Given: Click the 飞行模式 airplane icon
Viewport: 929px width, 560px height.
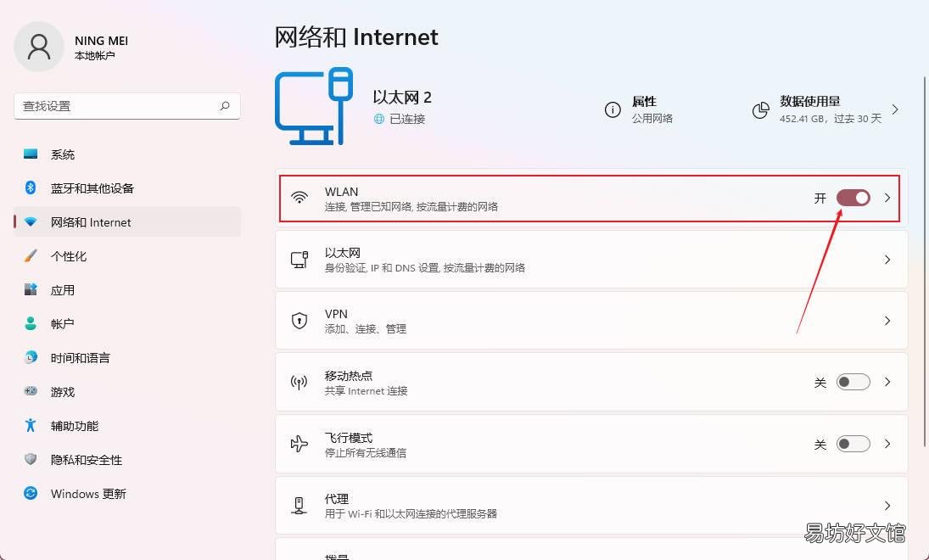Looking at the screenshot, I should 299,444.
